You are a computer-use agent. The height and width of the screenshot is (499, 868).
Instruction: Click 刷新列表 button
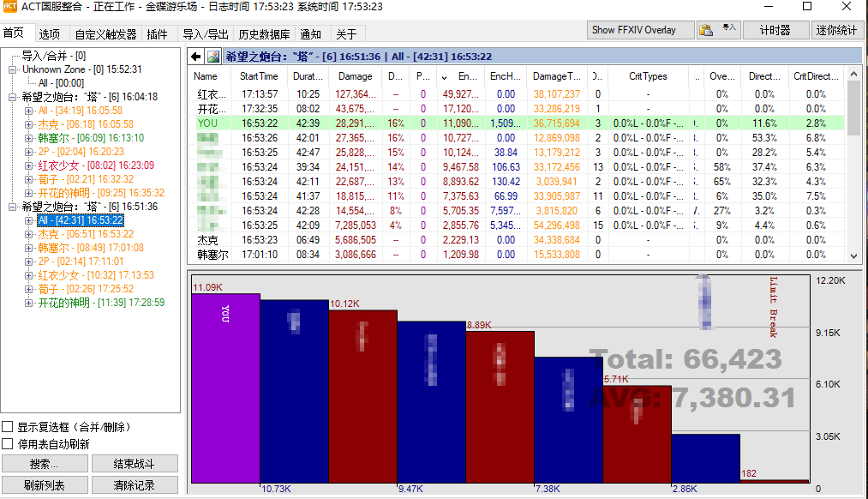click(x=45, y=485)
